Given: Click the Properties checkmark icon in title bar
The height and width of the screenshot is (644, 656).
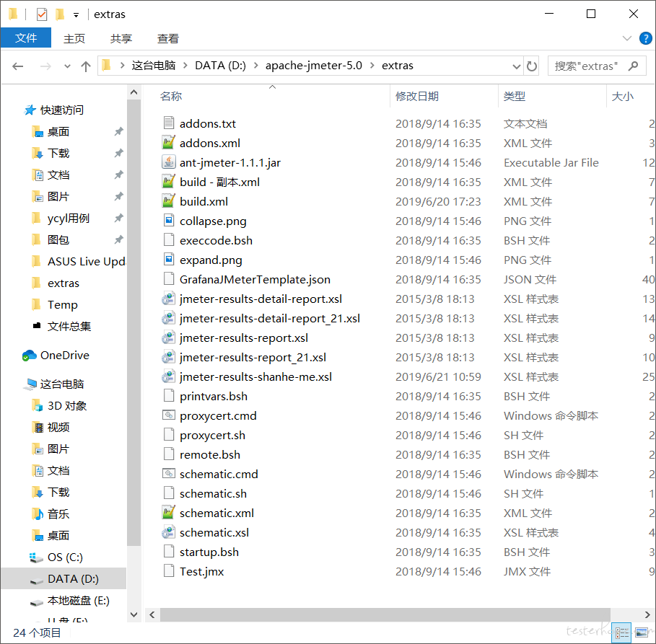Looking at the screenshot, I should [42, 14].
